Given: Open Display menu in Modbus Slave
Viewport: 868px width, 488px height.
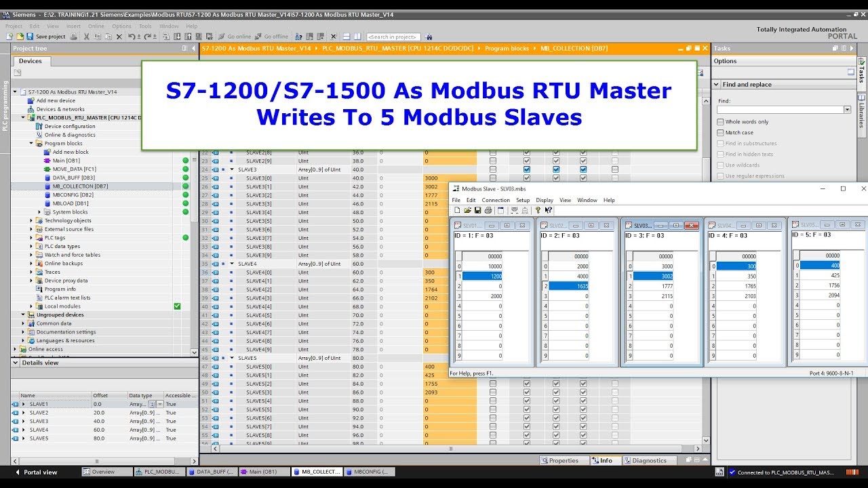Looking at the screenshot, I should (545, 200).
